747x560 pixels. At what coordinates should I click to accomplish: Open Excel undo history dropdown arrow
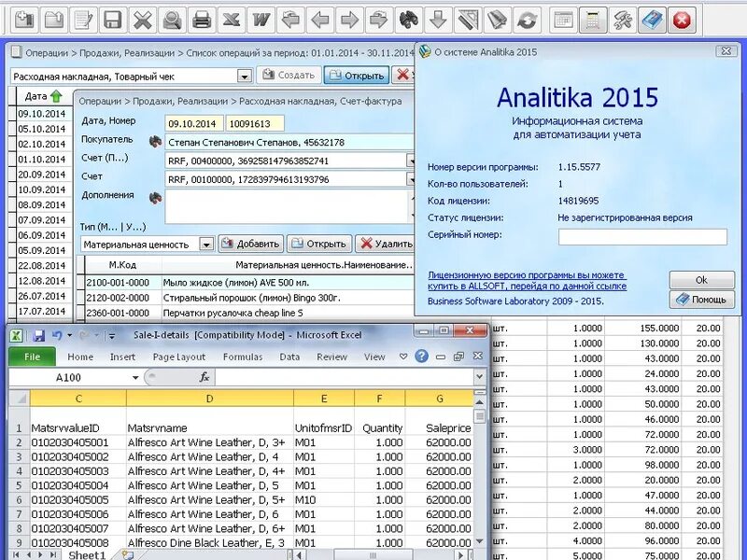pyautogui.click(x=69, y=335)
